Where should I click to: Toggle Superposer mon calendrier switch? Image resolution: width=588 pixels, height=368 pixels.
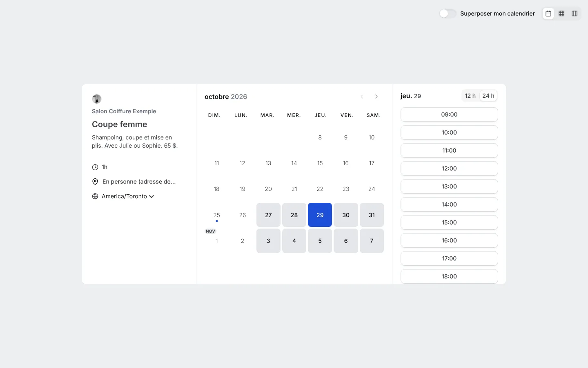tap(448, 13)
